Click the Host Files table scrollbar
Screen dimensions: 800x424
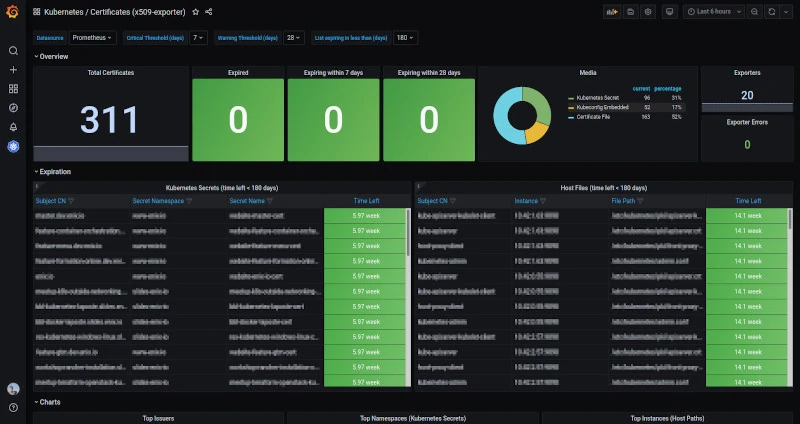pos(790,219)
